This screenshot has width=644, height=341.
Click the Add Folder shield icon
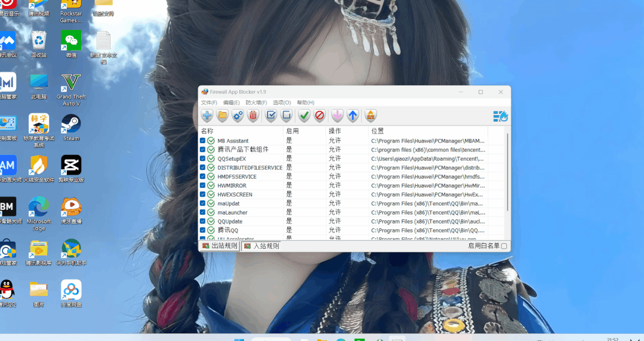(x=223, y=116)
